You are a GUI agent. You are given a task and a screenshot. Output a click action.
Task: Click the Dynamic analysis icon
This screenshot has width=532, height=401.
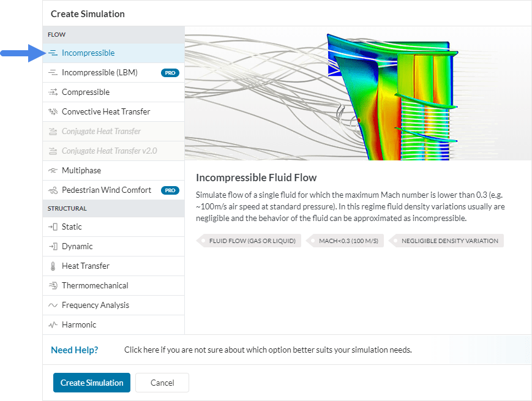52,246
